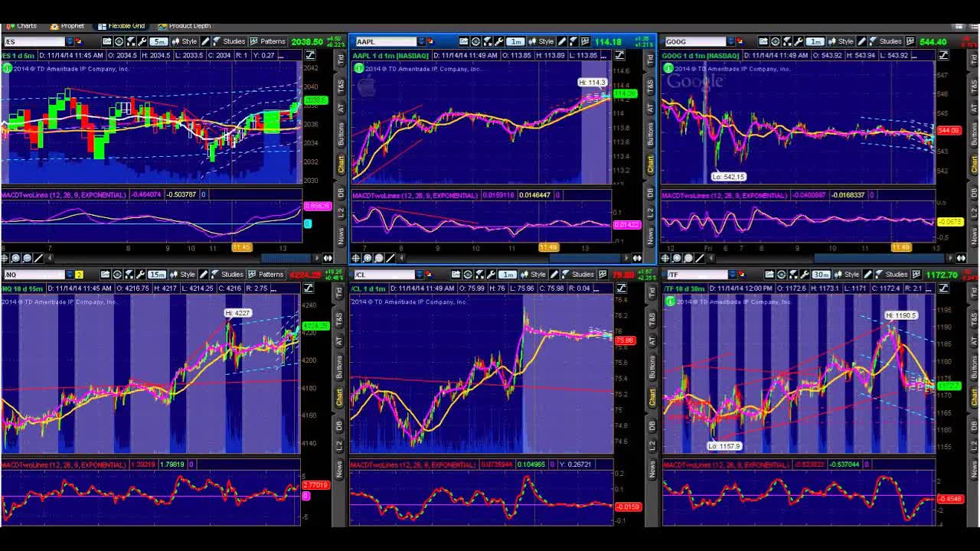Zoom in using magnifier below /ES chart
This screenshot has height=551, width=980.
(x=15, y=258)
